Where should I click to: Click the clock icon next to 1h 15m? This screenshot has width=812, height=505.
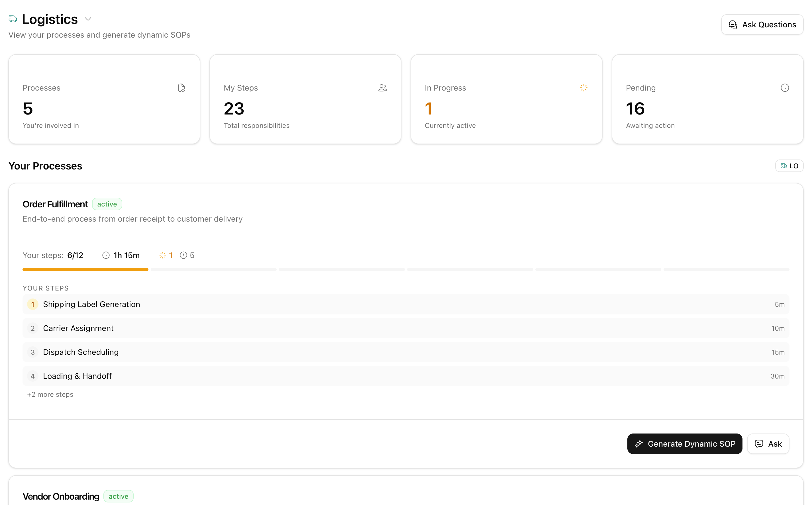pyautogui.click(x=106, y=255)
